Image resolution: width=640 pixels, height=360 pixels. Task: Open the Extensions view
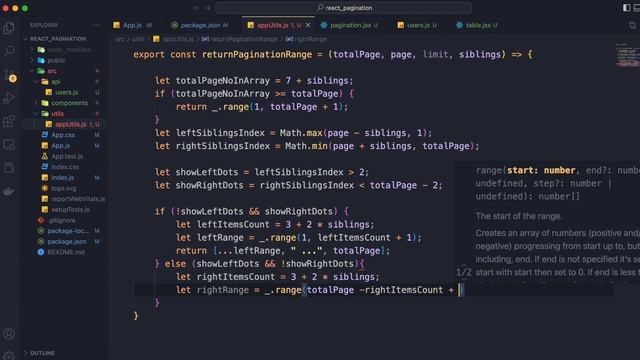pos(9,121)
